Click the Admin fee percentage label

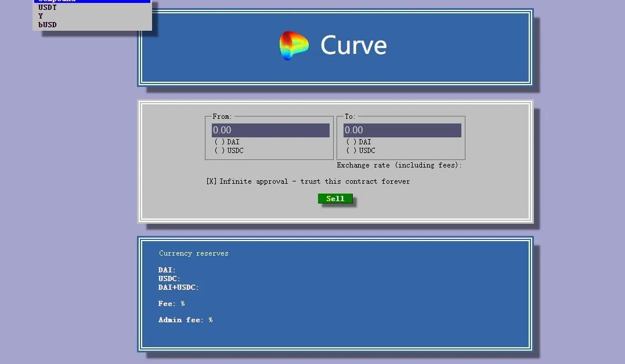185,320
